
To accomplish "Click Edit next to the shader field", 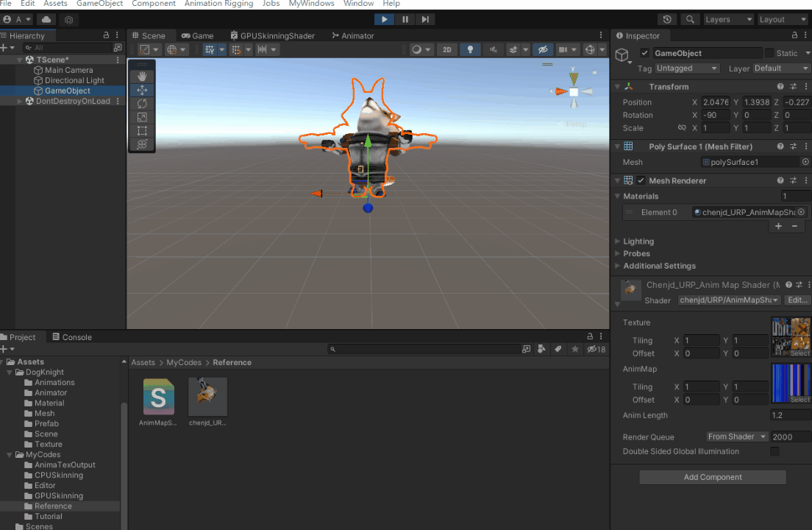I will point(797,300).
